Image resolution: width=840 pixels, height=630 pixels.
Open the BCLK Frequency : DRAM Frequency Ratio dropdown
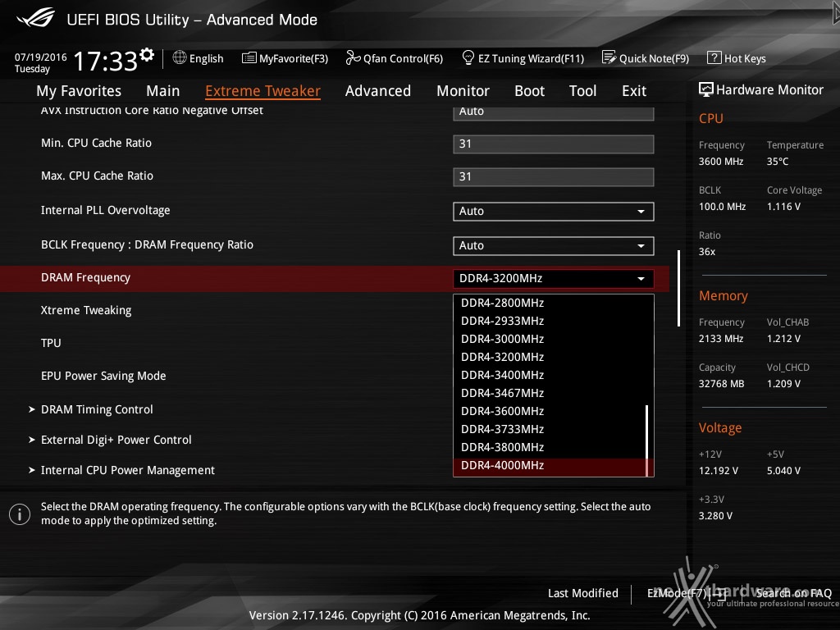pos(554,245)
